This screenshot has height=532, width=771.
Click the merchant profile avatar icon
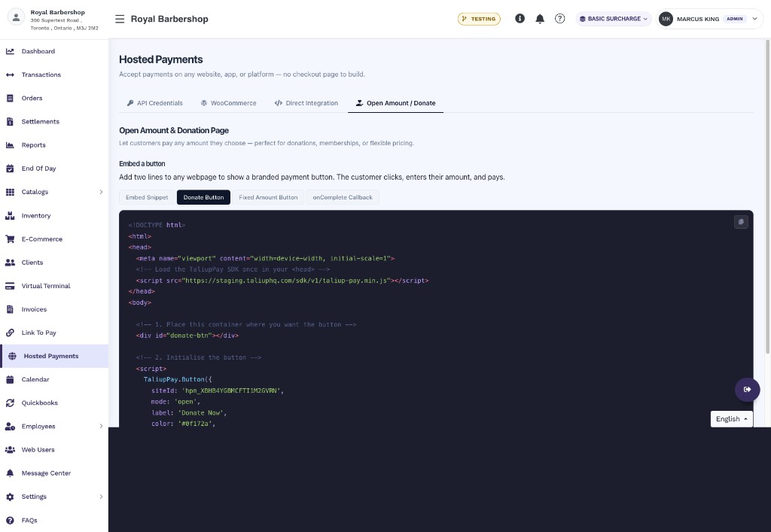tap(16, 18)
